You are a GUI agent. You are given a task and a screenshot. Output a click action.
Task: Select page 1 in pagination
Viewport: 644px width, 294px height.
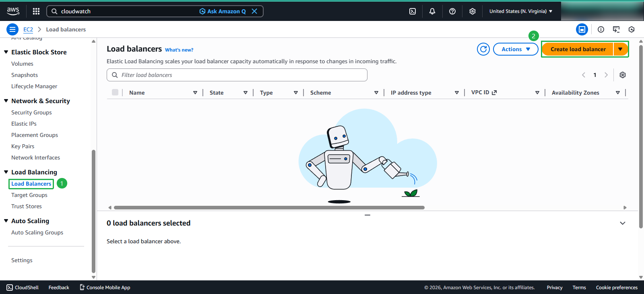click(x=595, y=75)
